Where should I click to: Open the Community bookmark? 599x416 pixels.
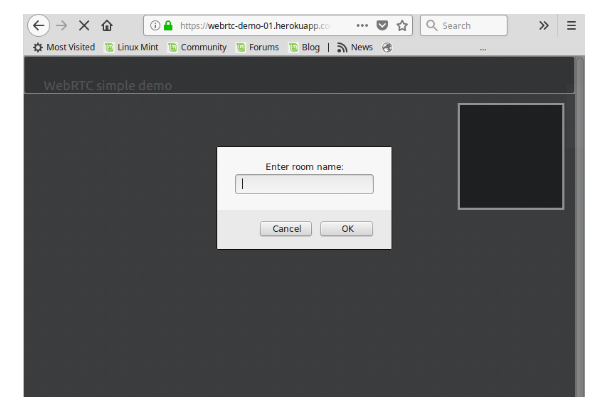pyautogui.click(x=198, y=47)
